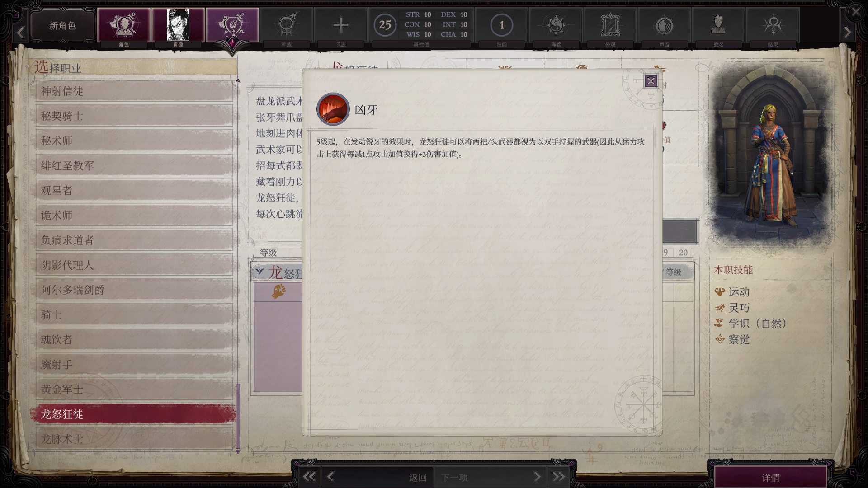
Task: Select the highlighted 龙怒狂徒 class
Action: pos(133,414)
